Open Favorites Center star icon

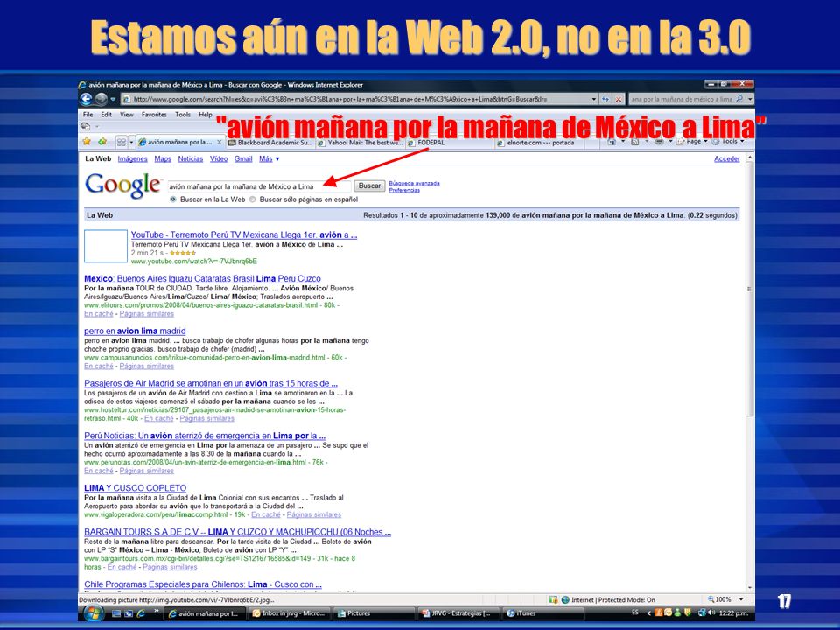[x=87, y=142]
